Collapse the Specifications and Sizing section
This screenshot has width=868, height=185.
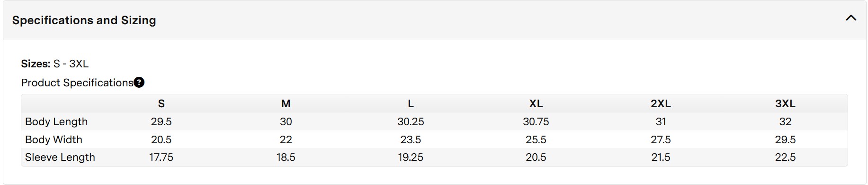point(850,18)
